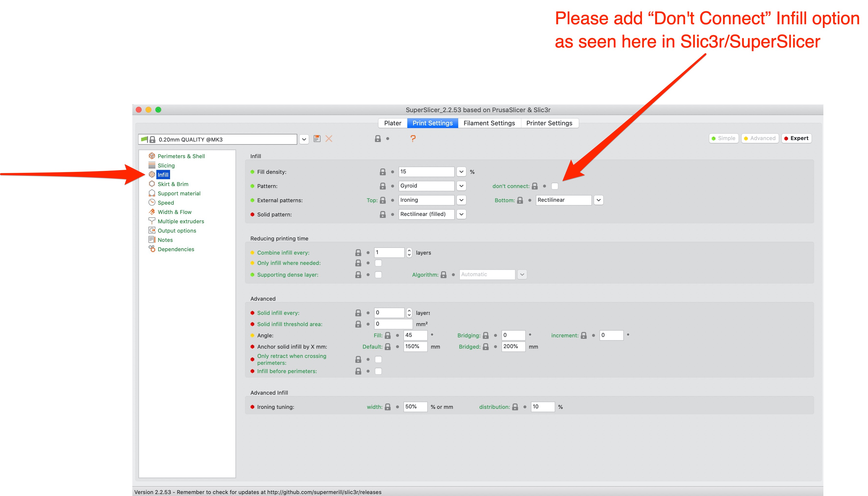Enable the don't connect infill checkbox
The image size is (868, 496).
[555, 186]
